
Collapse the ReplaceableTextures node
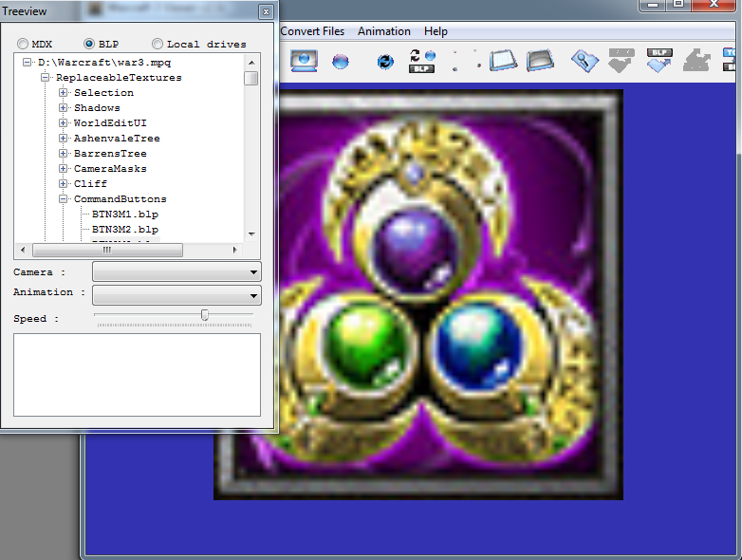(45, 77)
